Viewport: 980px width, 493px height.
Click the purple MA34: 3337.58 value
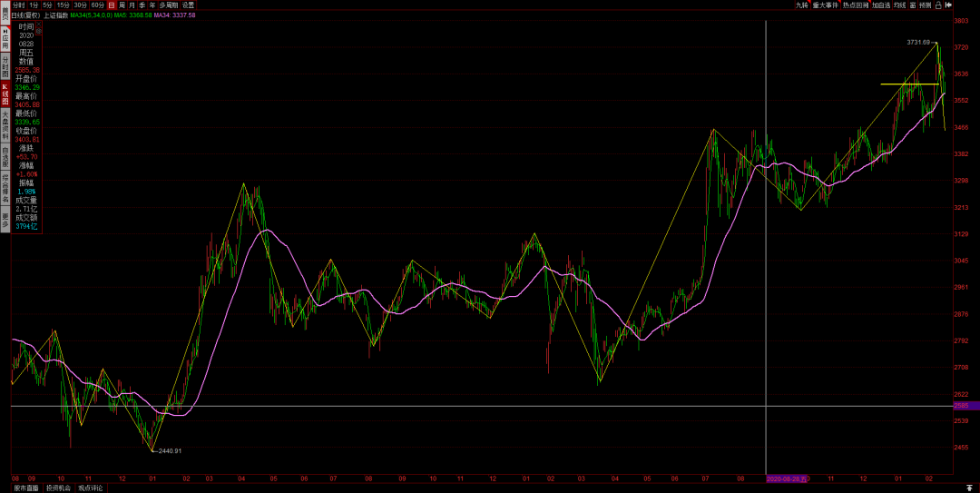coord(174,15)
